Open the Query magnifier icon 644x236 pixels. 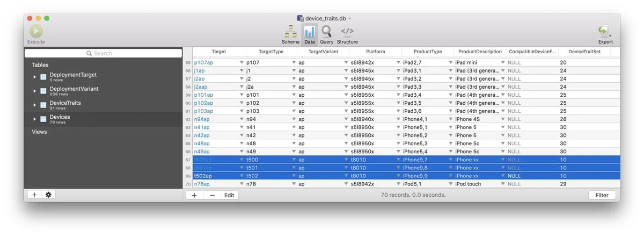[326, 31]
